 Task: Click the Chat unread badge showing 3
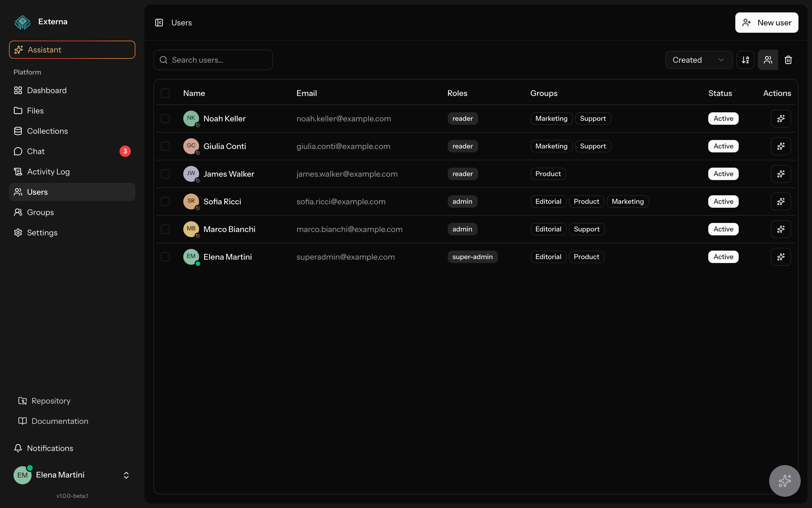tap(125, 151)
